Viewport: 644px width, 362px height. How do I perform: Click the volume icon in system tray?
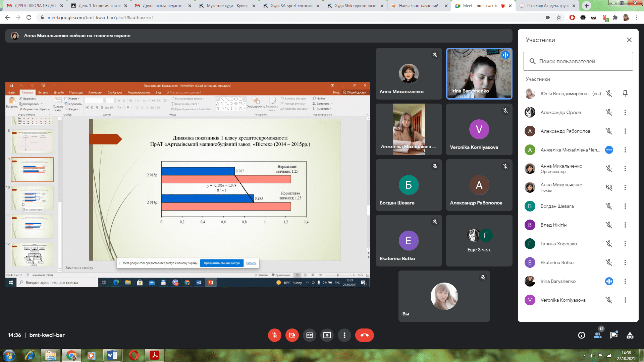click(x=592, y=356)
